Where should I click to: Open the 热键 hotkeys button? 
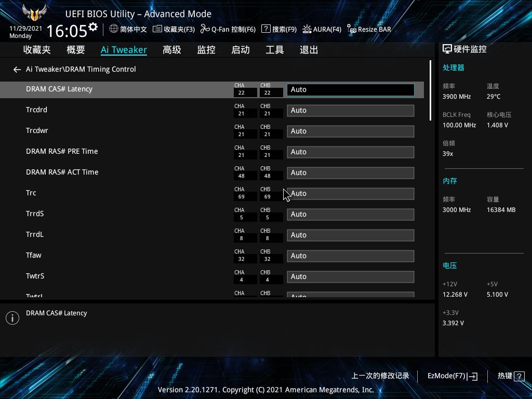click(511, 376)
